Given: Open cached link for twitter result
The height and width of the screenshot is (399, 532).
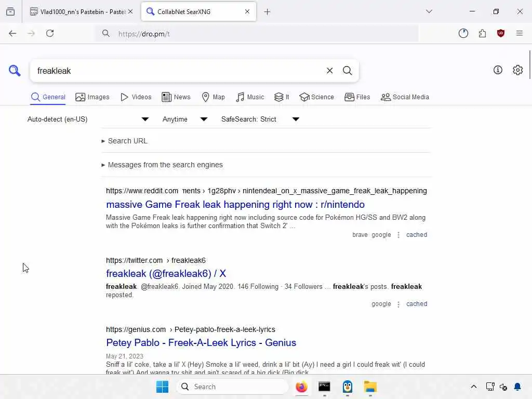Looking at the screenshot, I should coord(417,303).
